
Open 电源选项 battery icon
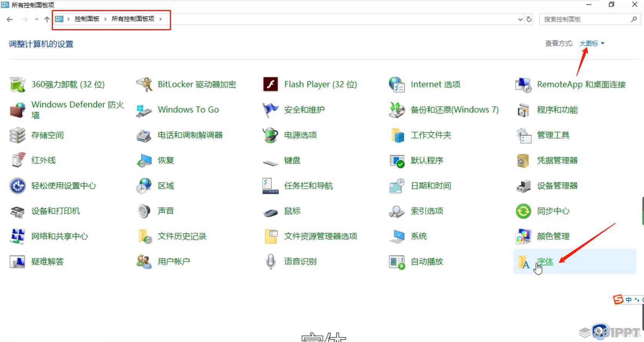point(270,135)
